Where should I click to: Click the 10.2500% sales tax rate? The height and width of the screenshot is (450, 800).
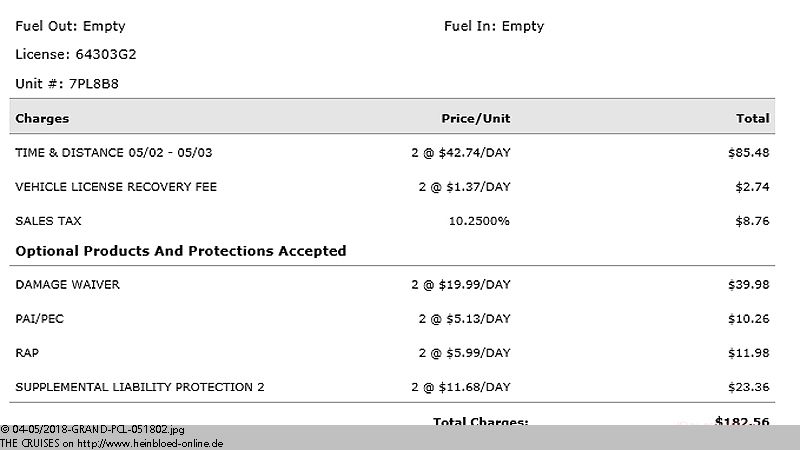[479, 221]
